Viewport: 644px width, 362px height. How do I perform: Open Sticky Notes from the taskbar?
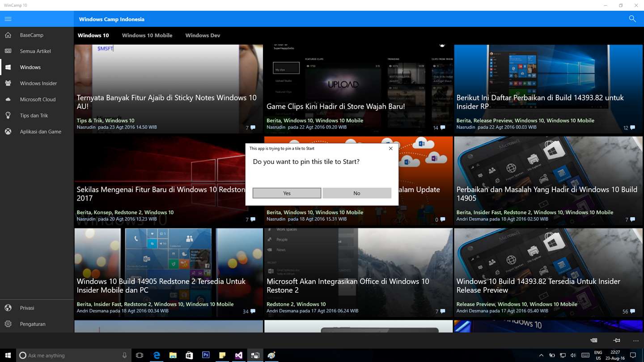(222, 355)
